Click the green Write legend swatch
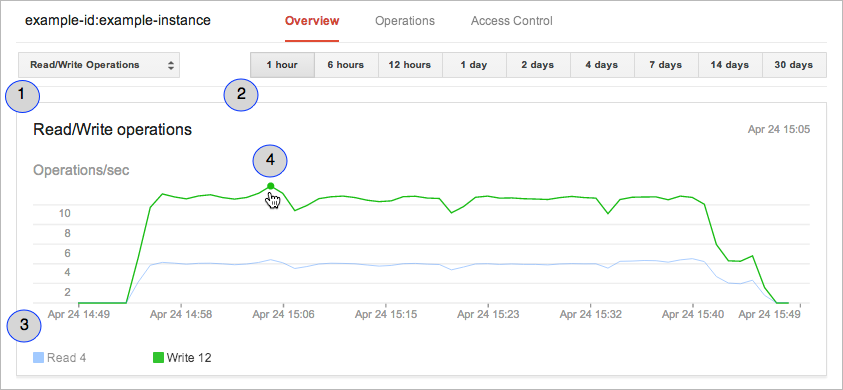 (x=159, y=358)
